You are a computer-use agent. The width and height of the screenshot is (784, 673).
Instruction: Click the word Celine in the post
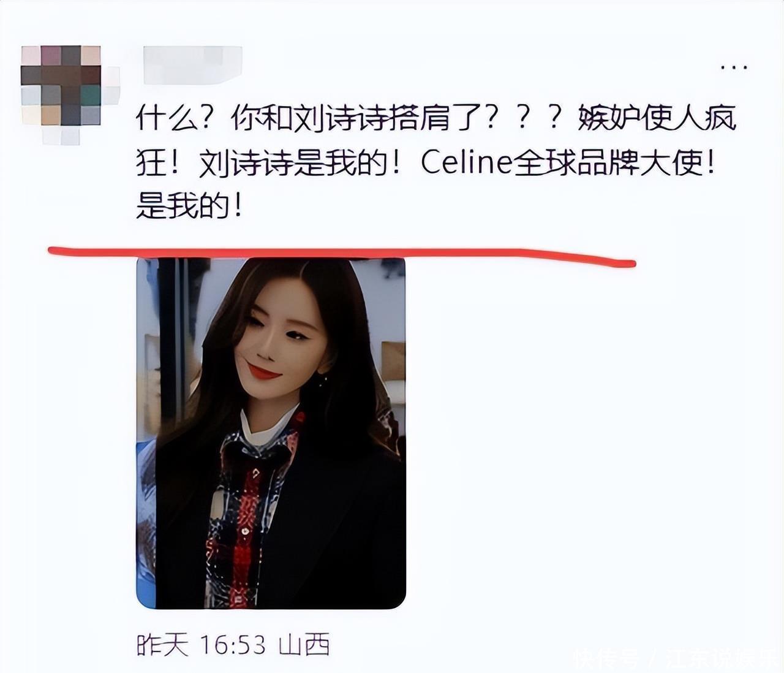466,163
